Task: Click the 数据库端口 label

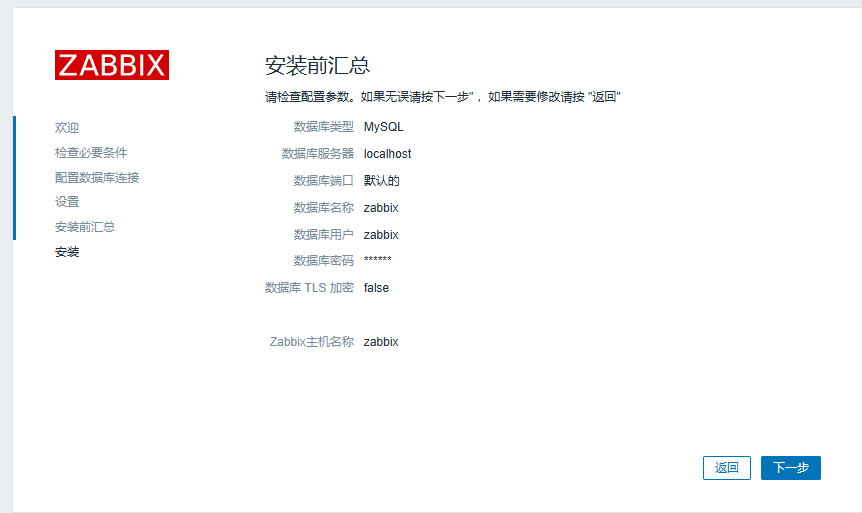Action: click(324, 181)
